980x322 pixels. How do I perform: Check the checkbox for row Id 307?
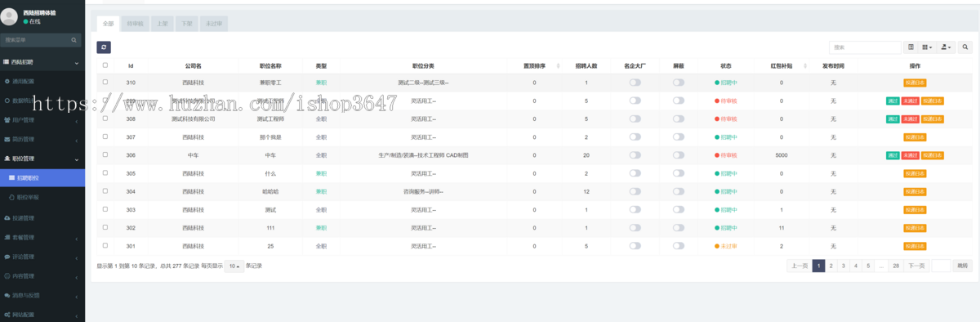coord(105,136)
